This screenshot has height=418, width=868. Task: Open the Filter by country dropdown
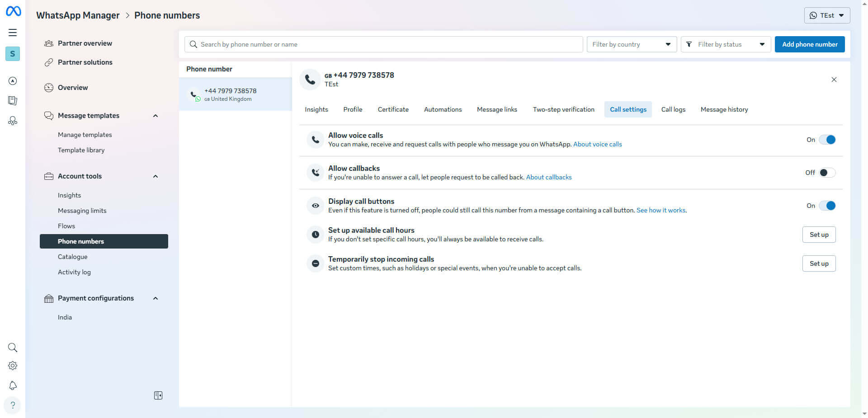[631, 44]
